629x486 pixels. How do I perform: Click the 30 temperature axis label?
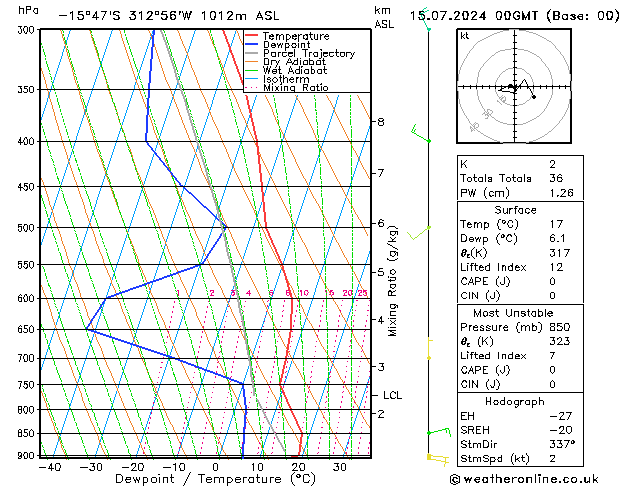point(339,467)
